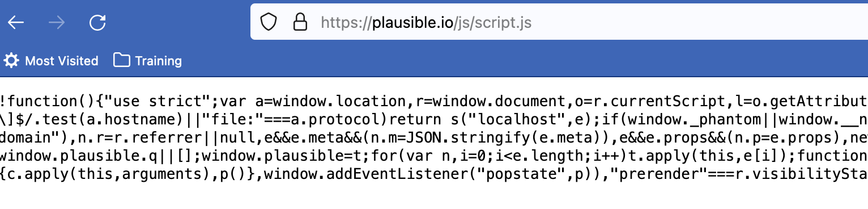Open the tracking protection shield

[x=268, y=22]
